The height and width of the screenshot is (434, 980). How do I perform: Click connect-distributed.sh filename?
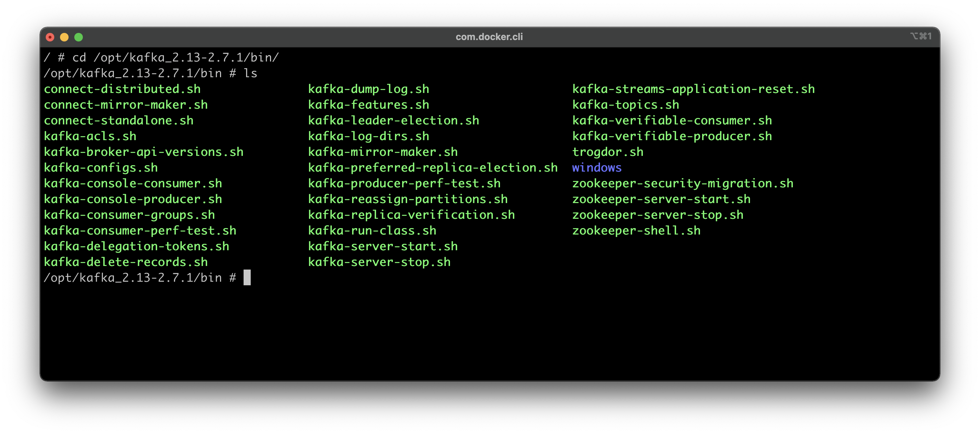122,89
